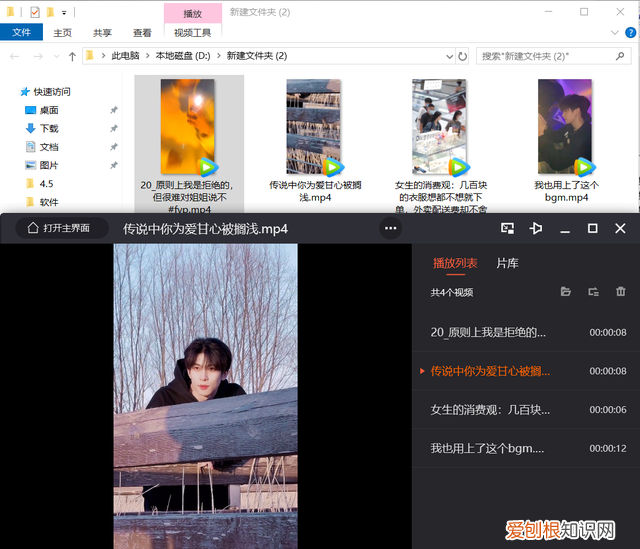Go back with the Explorer back arrow
This screenshot has height=549, width=640.
point(15,56)
